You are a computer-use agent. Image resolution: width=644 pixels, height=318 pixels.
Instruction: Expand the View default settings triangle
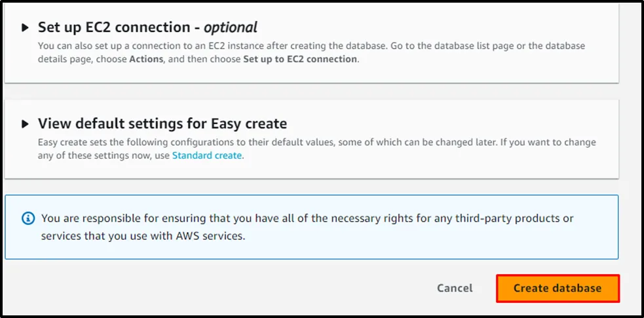click(x=26, y=124)
